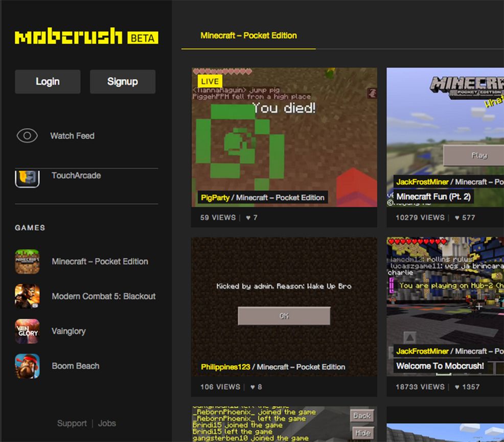This screenshot has width=504, height=442.
Task: Switch to Minecraft – Pocket Edition tab
Action: coord(248,36)
